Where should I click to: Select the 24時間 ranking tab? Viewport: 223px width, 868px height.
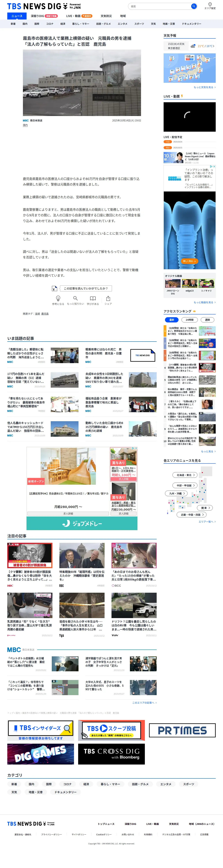(189, 320)
